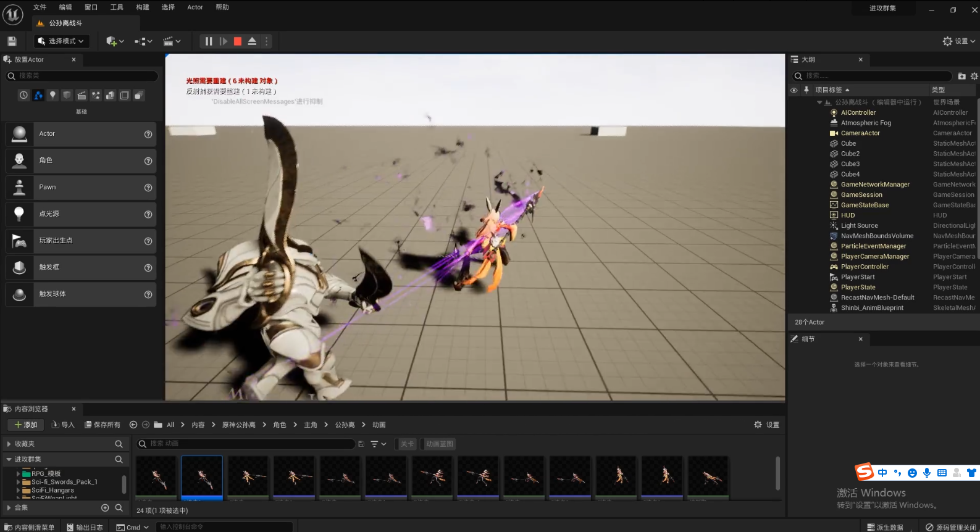Open the 设置 dropdown in top toolbar

tap(958, 41)
